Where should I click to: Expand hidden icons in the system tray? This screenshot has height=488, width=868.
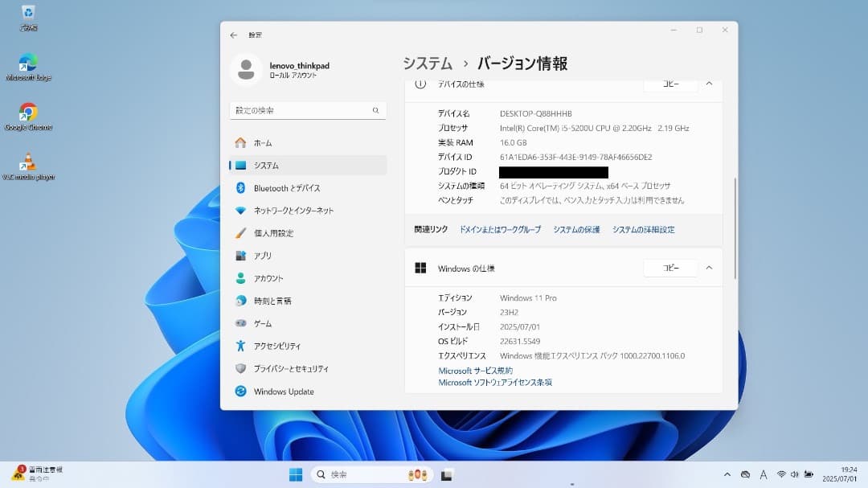coord(727,474)
